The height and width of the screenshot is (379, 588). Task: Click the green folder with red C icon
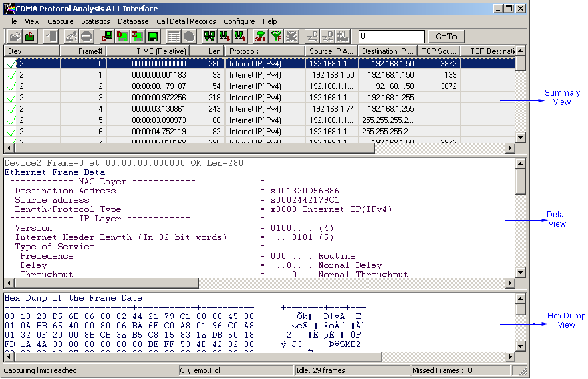tap(30, 37)
